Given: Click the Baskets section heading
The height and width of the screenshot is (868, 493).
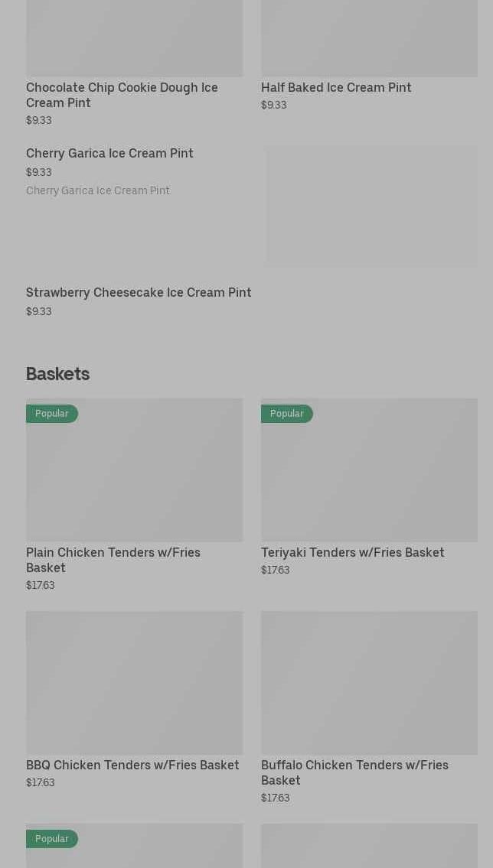Looking at the screenshot, I should coord(57,374).
